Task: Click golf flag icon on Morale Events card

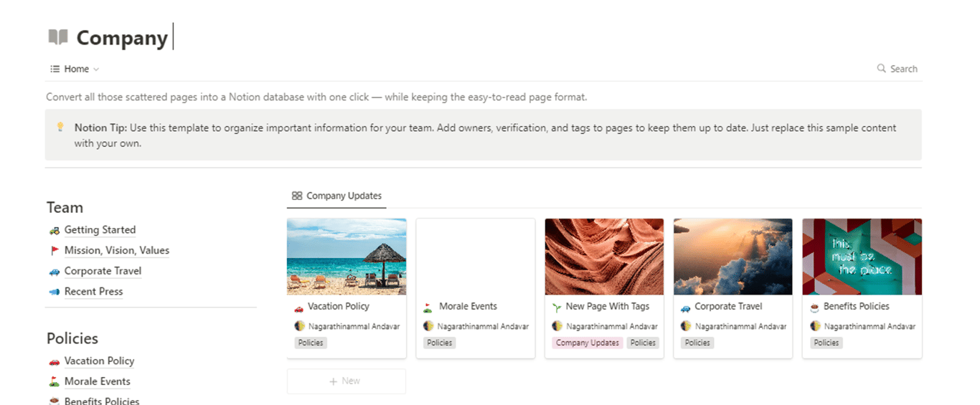Action: 428,308
